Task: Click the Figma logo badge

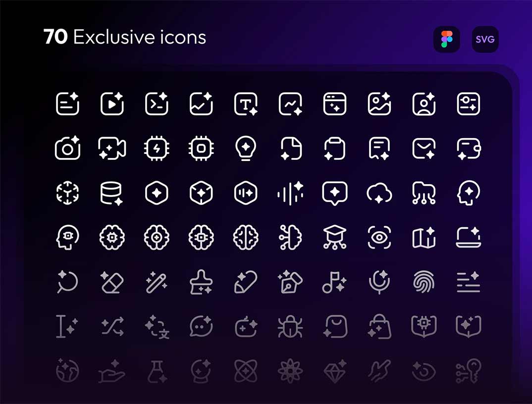Action: [x=446, y=39]
